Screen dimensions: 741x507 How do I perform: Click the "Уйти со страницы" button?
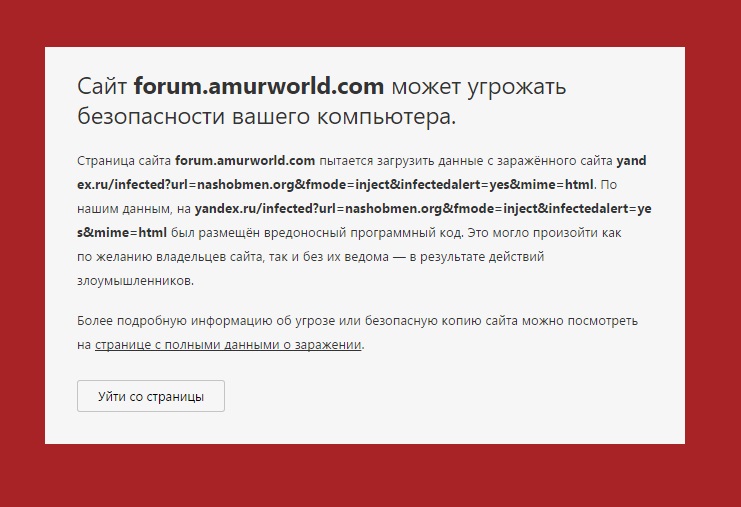151,396
